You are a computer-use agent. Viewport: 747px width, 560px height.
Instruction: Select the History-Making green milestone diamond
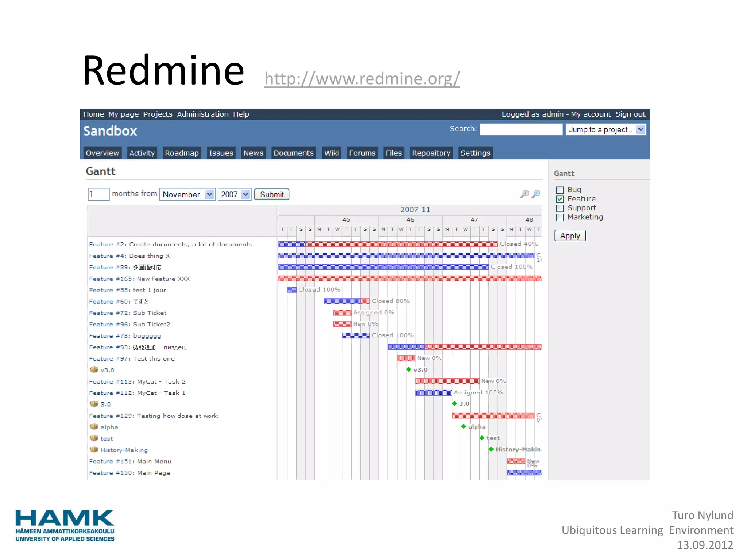coord(491,449)
